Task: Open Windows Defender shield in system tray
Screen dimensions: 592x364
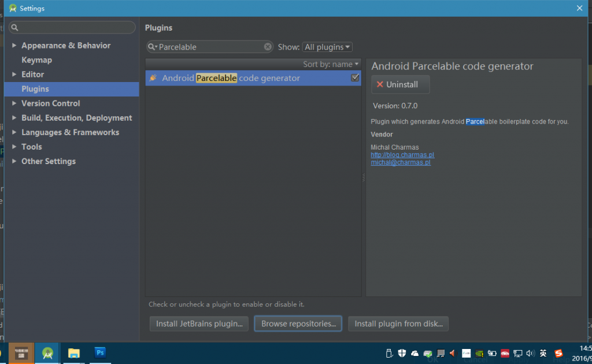Action: tap(402, 353)
